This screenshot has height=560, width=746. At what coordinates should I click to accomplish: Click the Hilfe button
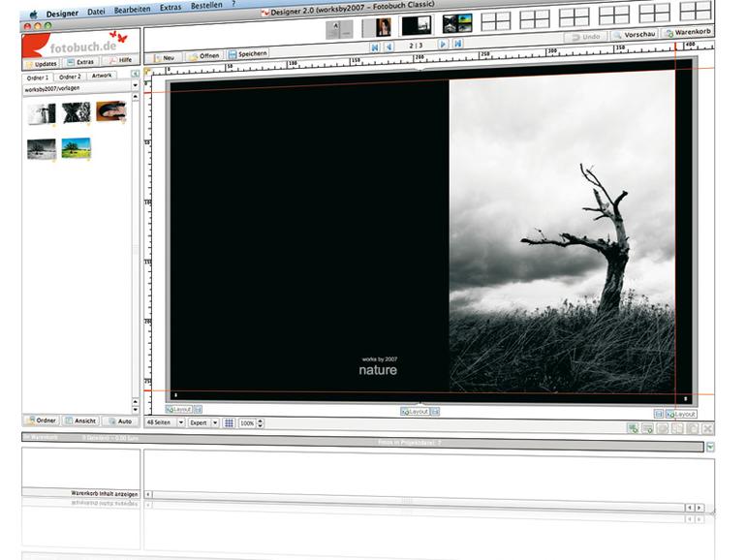pyautogui.click(x=121, y=60)
